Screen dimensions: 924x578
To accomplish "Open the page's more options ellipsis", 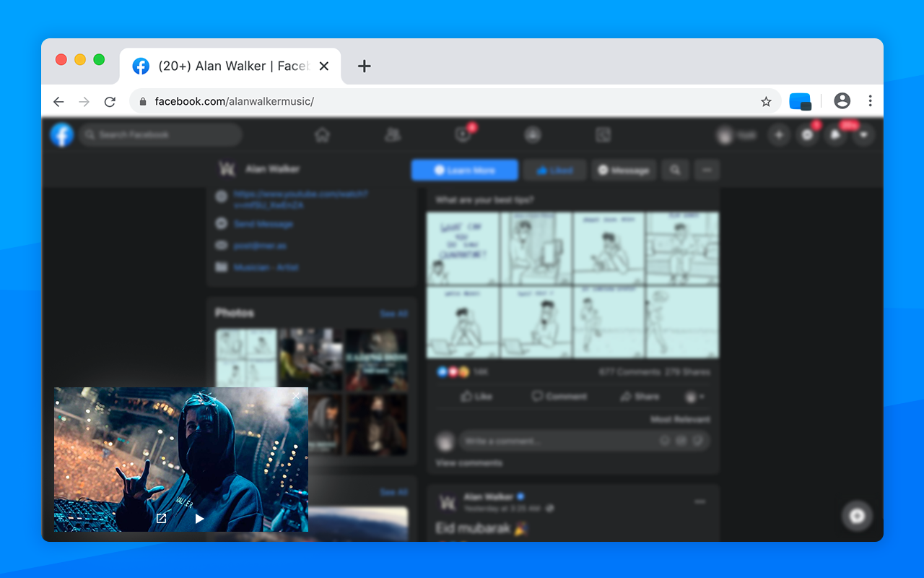I will tap(707, 171).
